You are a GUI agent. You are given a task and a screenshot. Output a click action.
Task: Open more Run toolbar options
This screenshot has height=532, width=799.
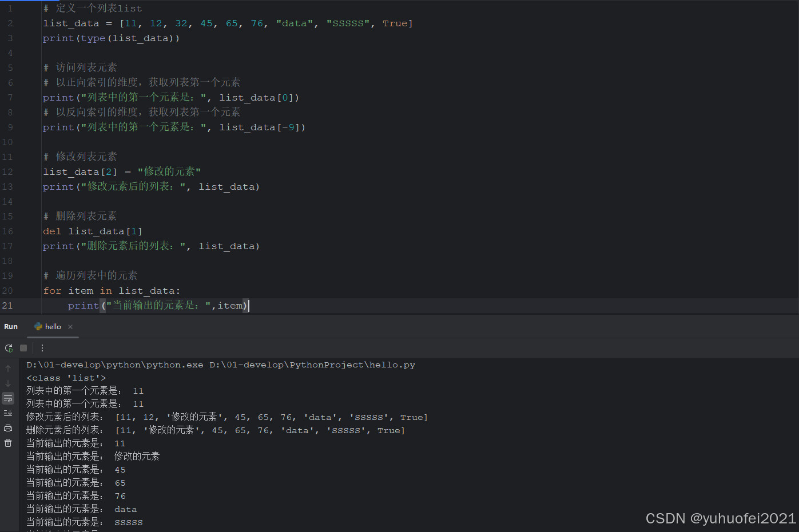(42, 348)
